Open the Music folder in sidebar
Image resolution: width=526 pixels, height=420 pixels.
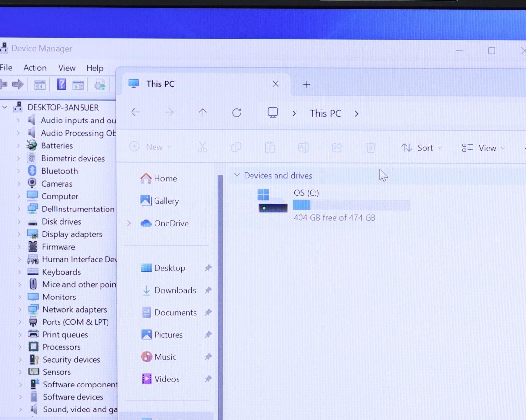point(165,357)
